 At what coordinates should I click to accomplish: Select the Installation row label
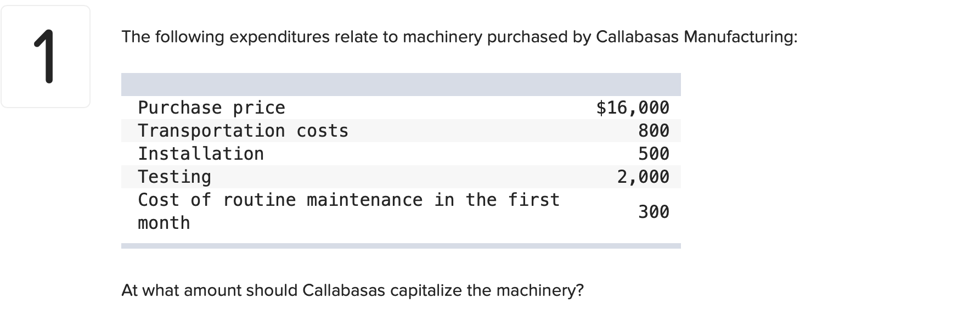(x=201, y=154)
